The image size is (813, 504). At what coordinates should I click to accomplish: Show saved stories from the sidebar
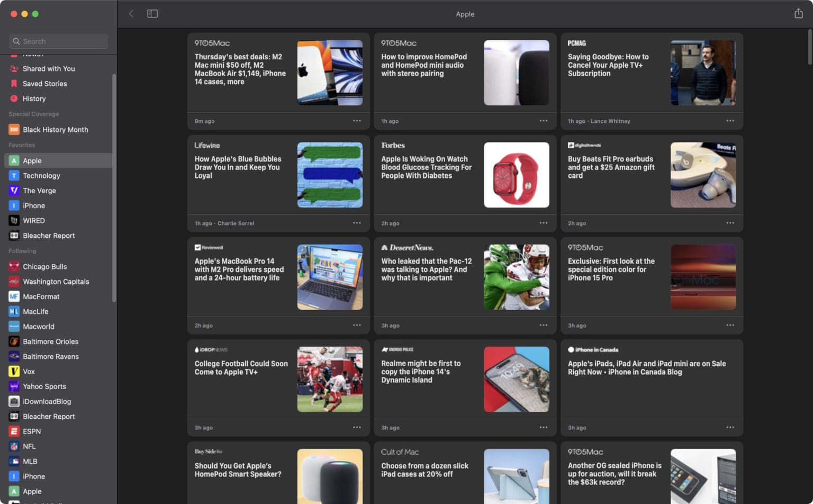44,83
